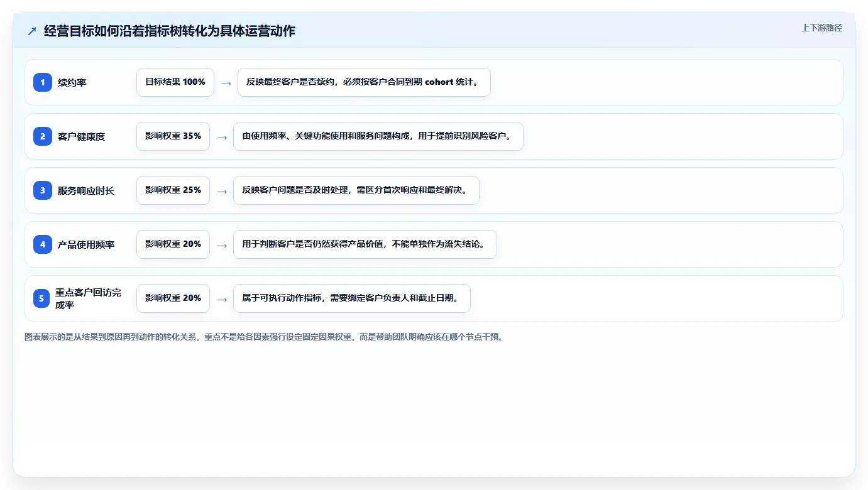
Task: Click step badge 4 for 产品使用频率
Action: [x=43, y=244]
